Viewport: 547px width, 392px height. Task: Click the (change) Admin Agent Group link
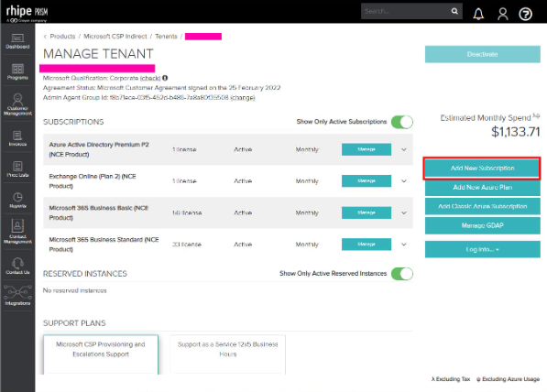[x=243, y=98]
